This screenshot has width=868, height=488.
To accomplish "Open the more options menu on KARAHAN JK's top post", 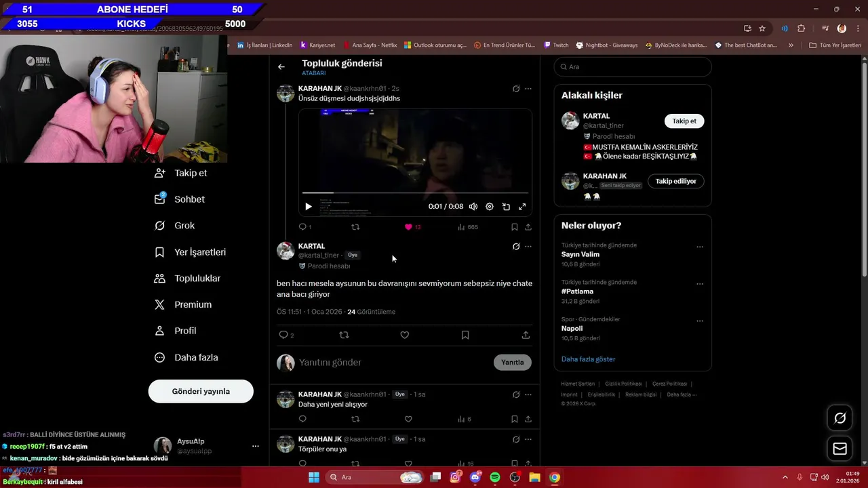I will [x=528, y=89].
